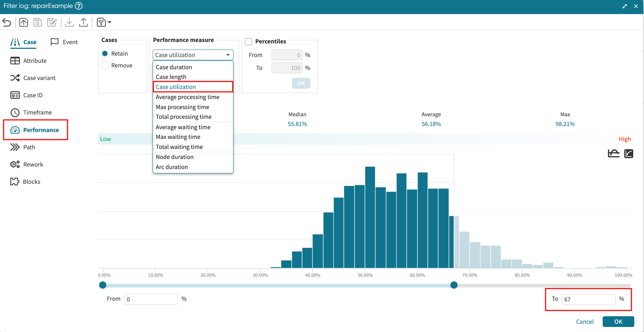The width and height of the screenshot is (644, 332).
Task: Click the undo arrow in the toolbar
Action: coord(7,22)
